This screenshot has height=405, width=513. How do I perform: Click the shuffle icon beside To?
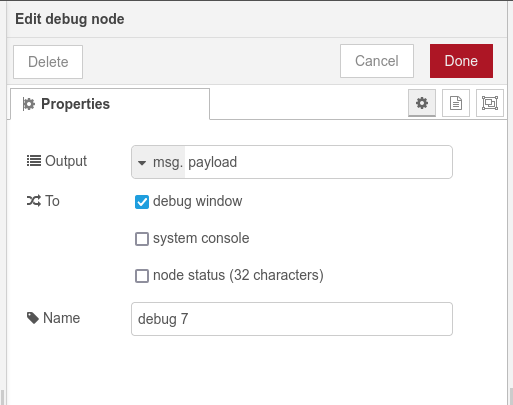coord(34,201)
